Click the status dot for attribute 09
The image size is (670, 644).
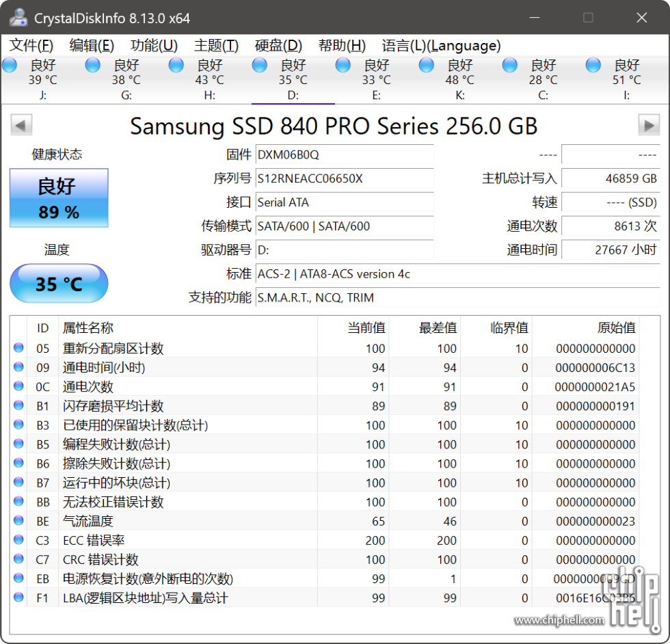pos(18,366)
